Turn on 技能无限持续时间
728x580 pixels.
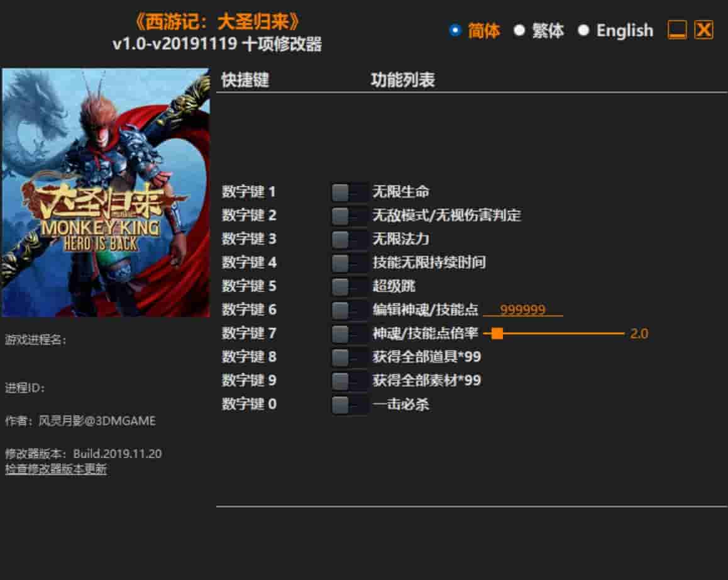coord(348,263)
